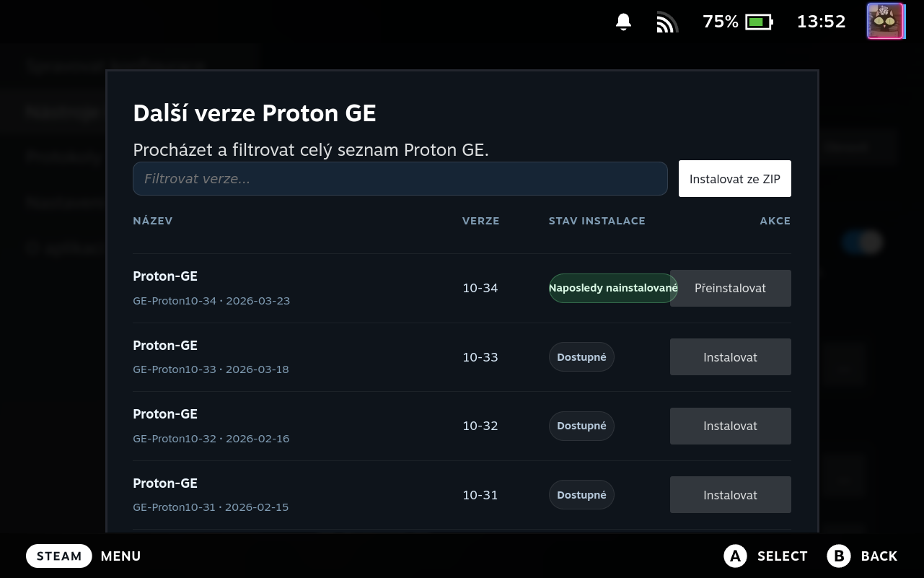The height and width of the screenshot is (578, 924).
Task: Click the STAV INSTALACE column header
Action: point(597,221)
